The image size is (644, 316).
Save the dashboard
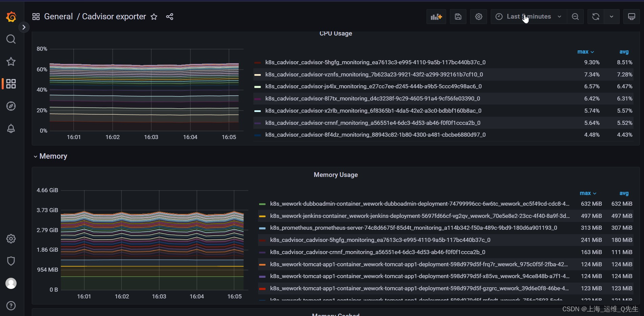click(x=458, y=17)
